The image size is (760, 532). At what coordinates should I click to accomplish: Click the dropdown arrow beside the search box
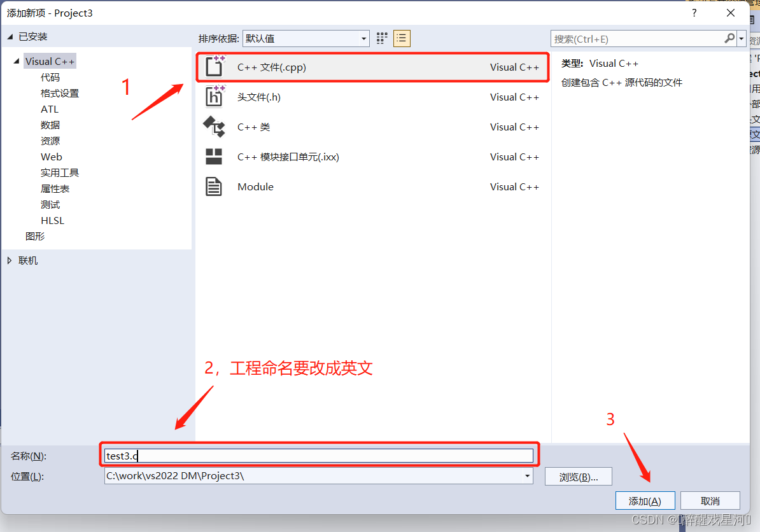742,38
